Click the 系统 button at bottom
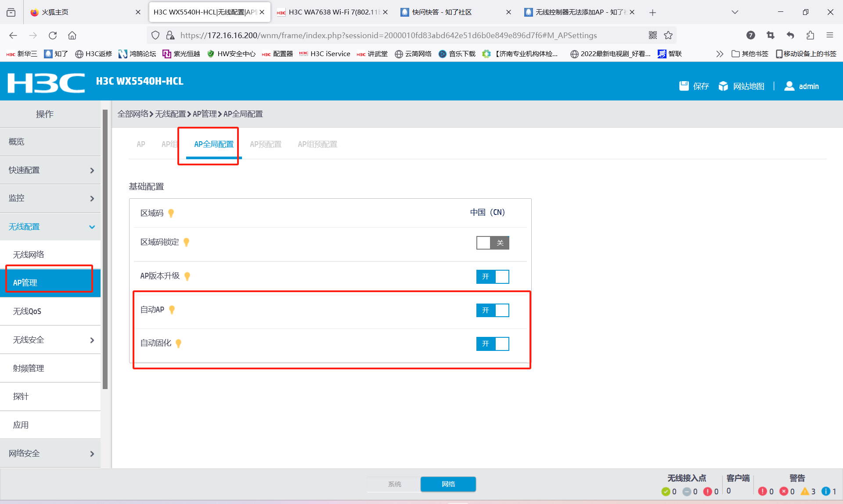This screenshot has height=504, width=843. 394,484
